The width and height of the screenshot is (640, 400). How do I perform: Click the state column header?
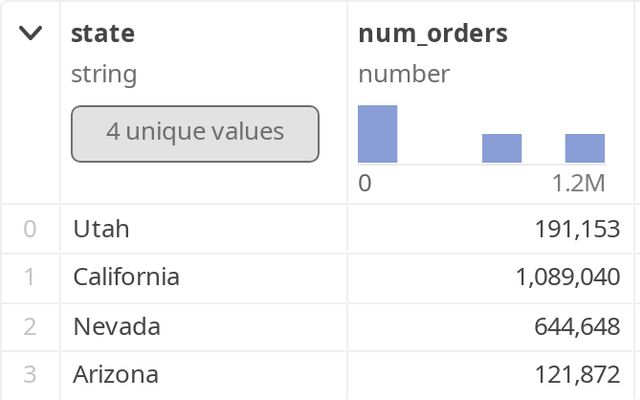click(x=103, y=33)
